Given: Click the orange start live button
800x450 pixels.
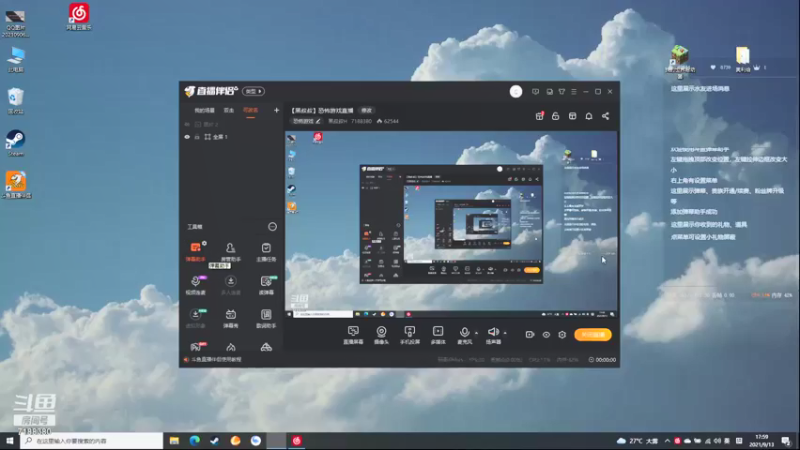Looking at the screenshot, I should [x=593, y=335].
